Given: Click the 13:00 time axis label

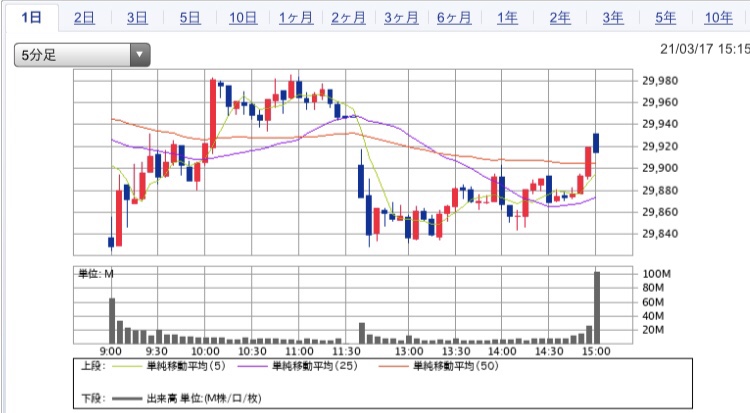Looking at the screenshot, I should tap(409, 351).
